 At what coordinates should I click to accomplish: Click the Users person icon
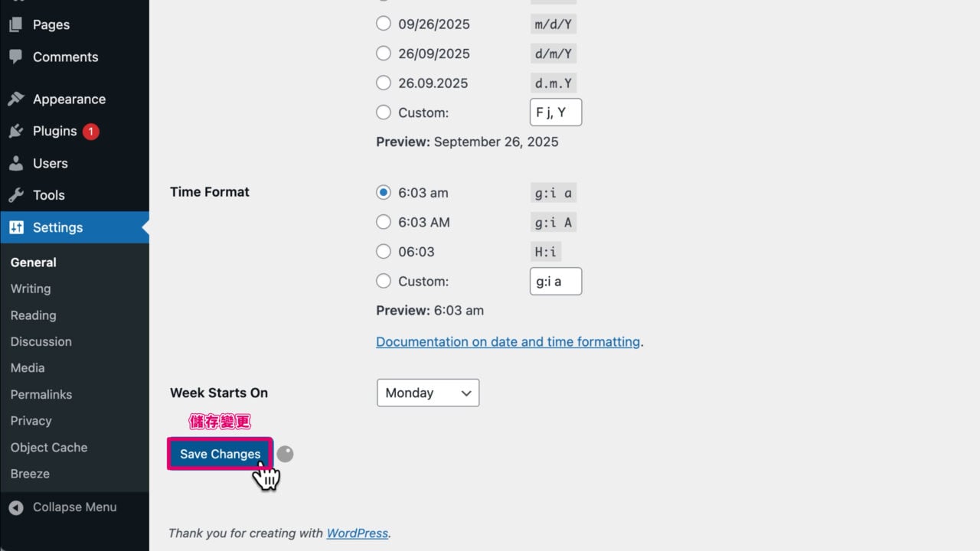[x=15, y=163]
